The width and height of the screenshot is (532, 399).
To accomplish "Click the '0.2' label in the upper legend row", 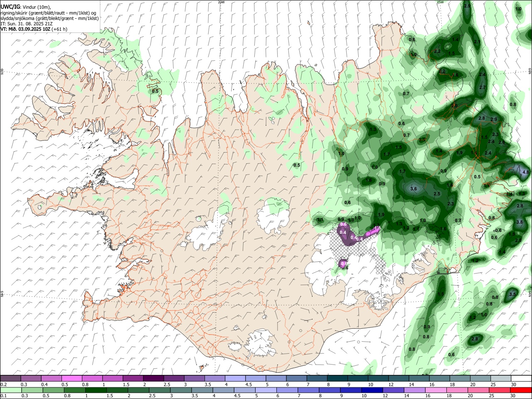I will pos(3,384).
